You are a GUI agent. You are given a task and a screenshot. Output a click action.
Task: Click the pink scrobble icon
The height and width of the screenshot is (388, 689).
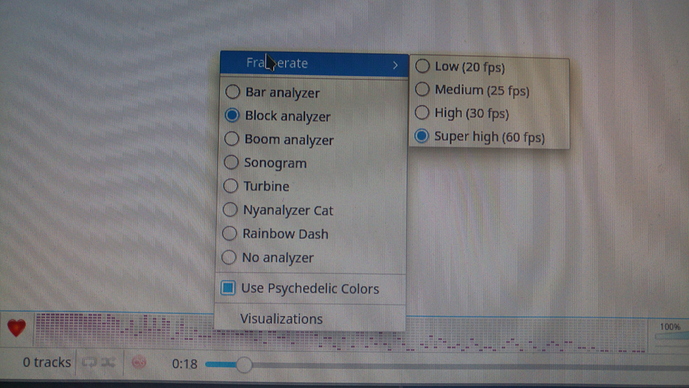click(x=139, y=362)
